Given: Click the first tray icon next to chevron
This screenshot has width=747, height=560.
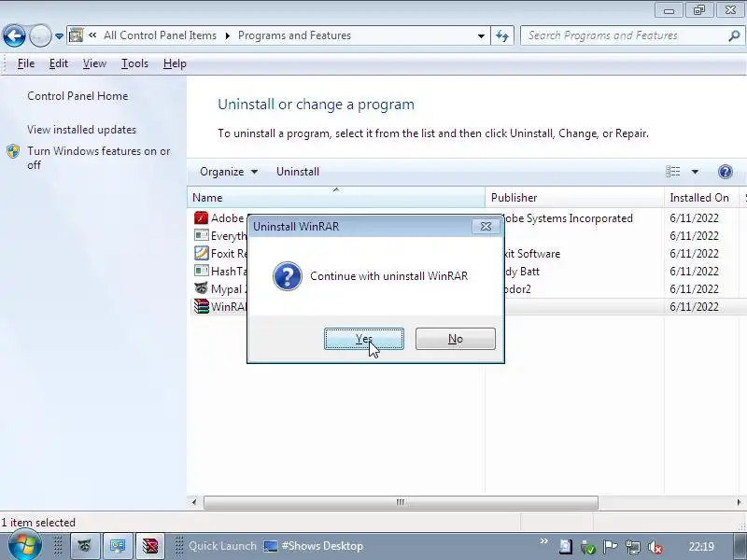Looking at the screenshot, I should pos(566,547).
